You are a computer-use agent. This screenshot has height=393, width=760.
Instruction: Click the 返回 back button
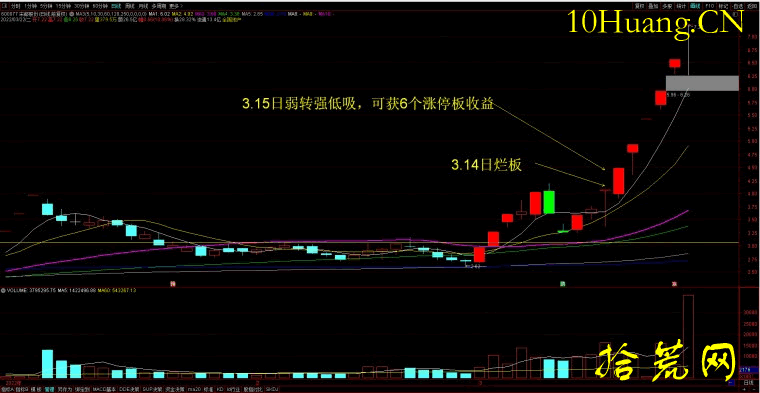(x=752, y=6)
